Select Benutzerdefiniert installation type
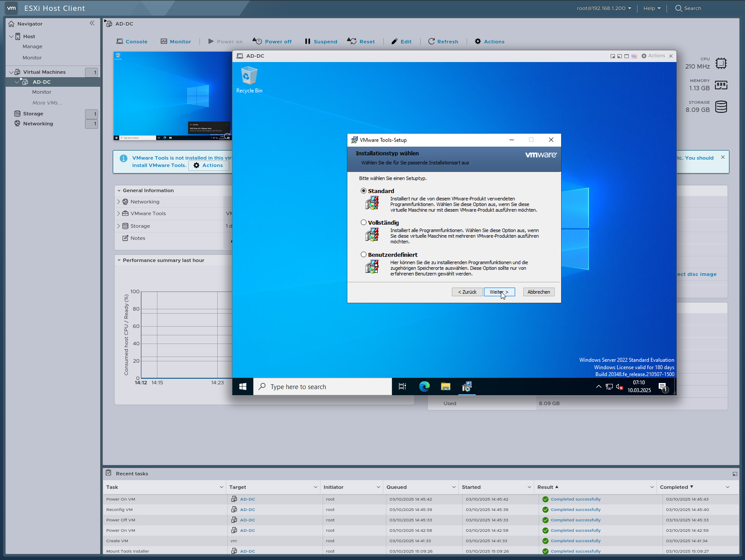This screenshot has width=745, height=560. [363, 254]
